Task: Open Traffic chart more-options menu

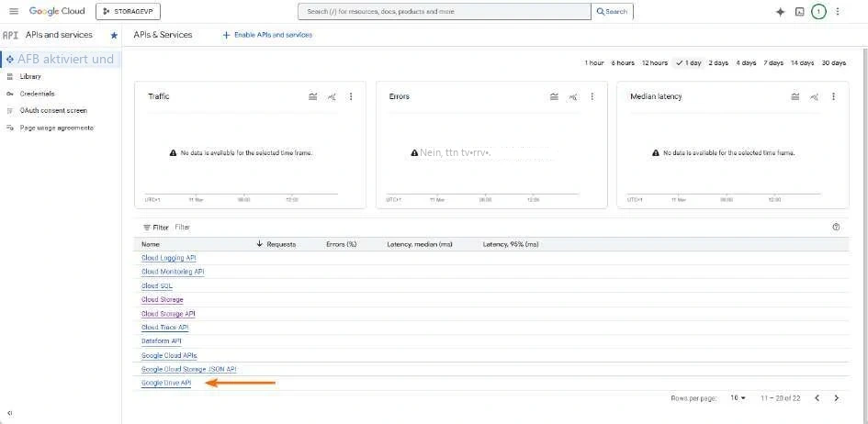Action: click(350, 96)
